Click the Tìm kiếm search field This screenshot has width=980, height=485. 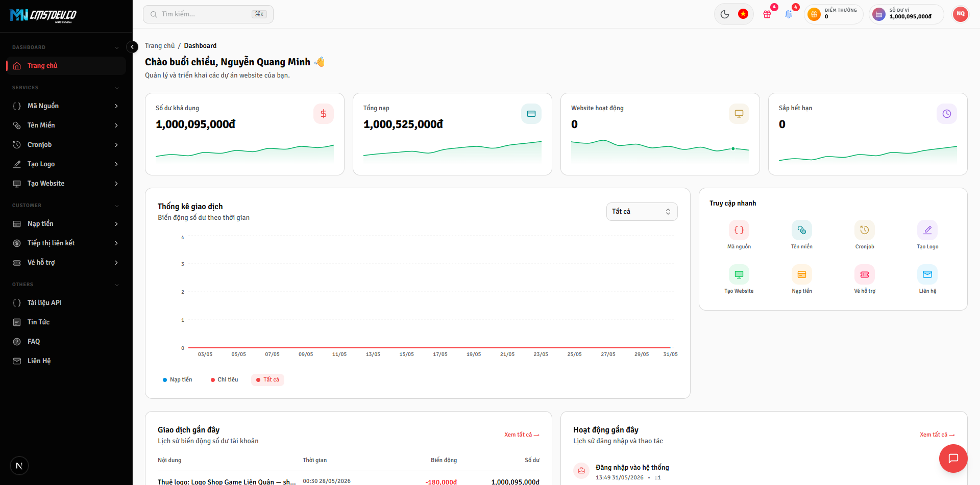tap(208, 14)
